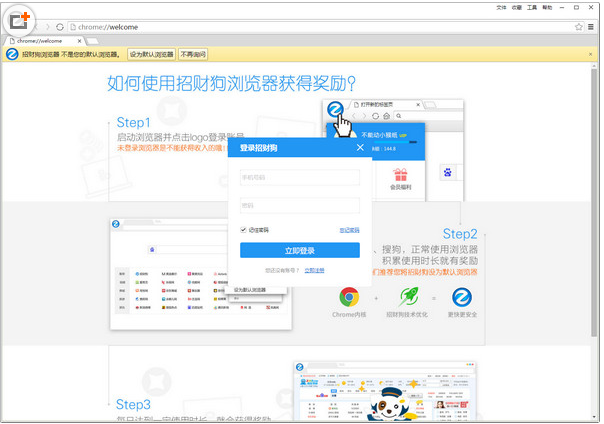Screen dimensions: 604x424
Task: Open the 忘记密码 forgot password link
Action: (349, 229)
